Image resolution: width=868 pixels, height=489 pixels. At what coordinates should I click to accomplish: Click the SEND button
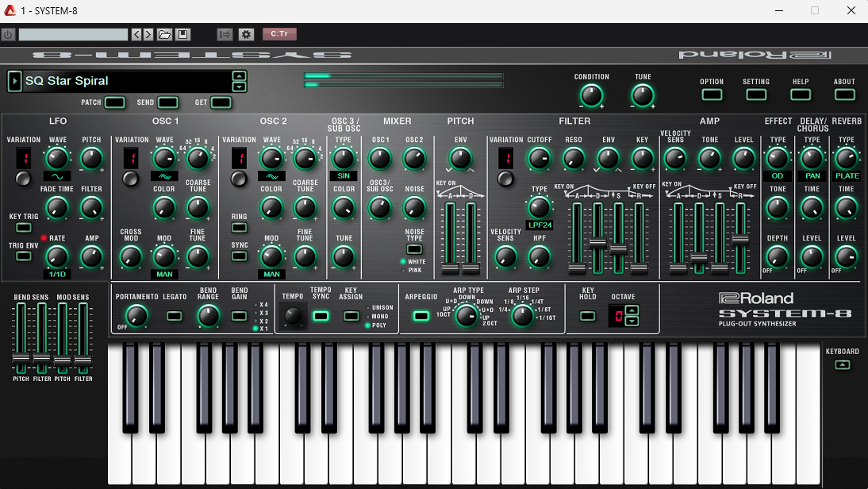167,102
